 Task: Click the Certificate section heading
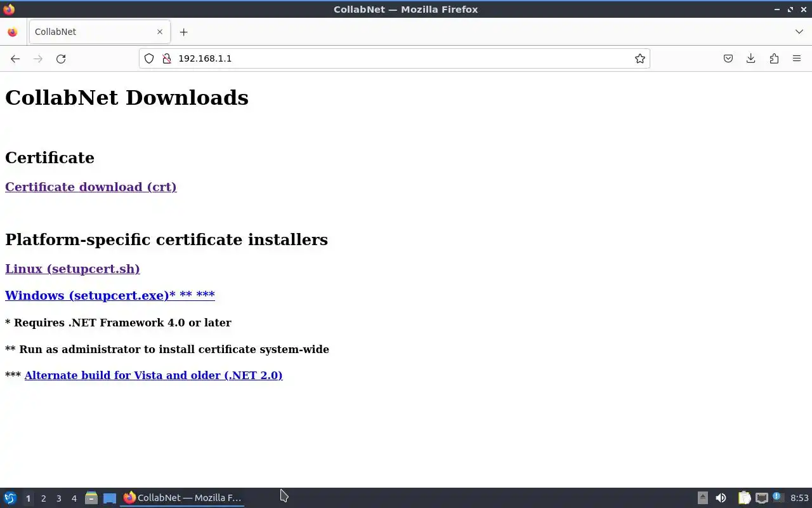pos(49,157)
